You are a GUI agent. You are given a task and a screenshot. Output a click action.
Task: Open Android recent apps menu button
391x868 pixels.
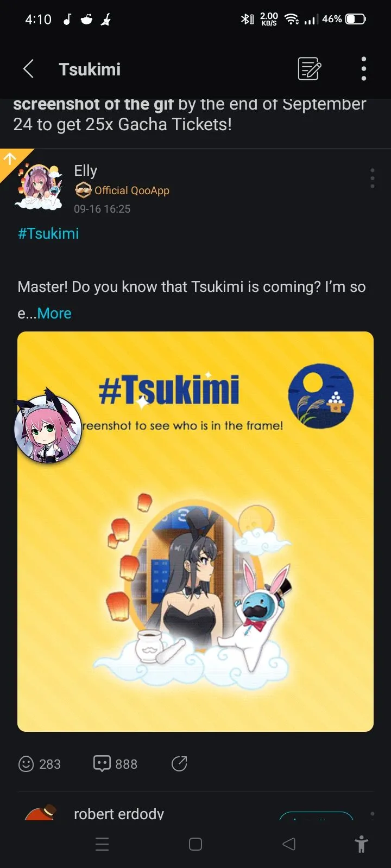(x=102, y=844)
